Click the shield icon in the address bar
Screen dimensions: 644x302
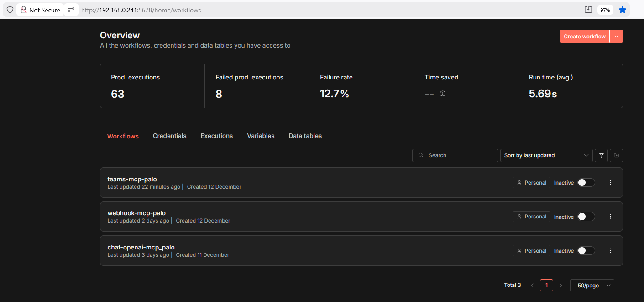10,10
